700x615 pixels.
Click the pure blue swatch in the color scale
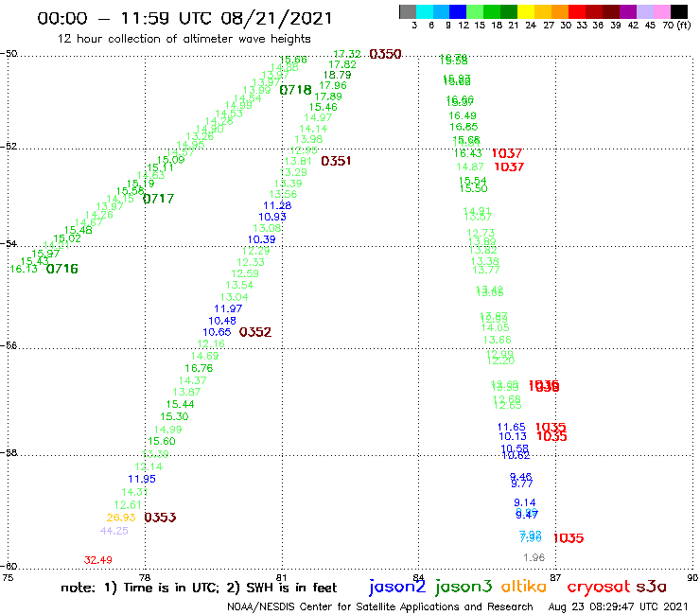tap(458, 11)
